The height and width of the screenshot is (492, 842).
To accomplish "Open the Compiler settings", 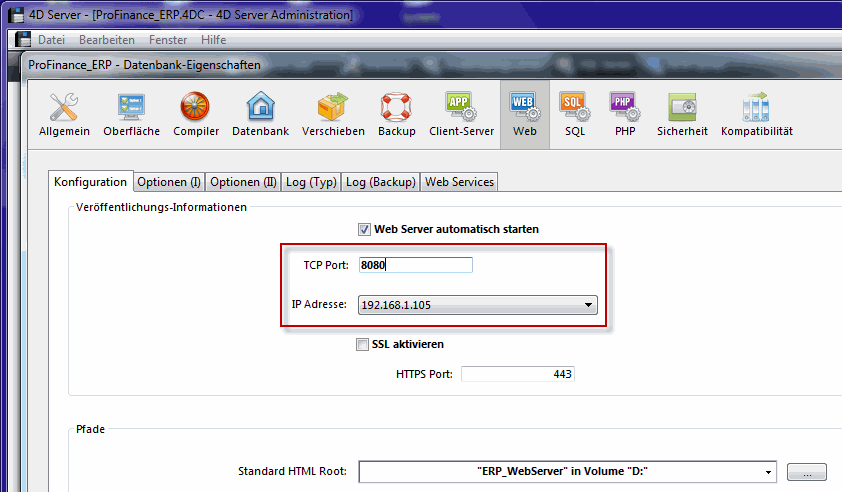I will [x=196, y=114].
